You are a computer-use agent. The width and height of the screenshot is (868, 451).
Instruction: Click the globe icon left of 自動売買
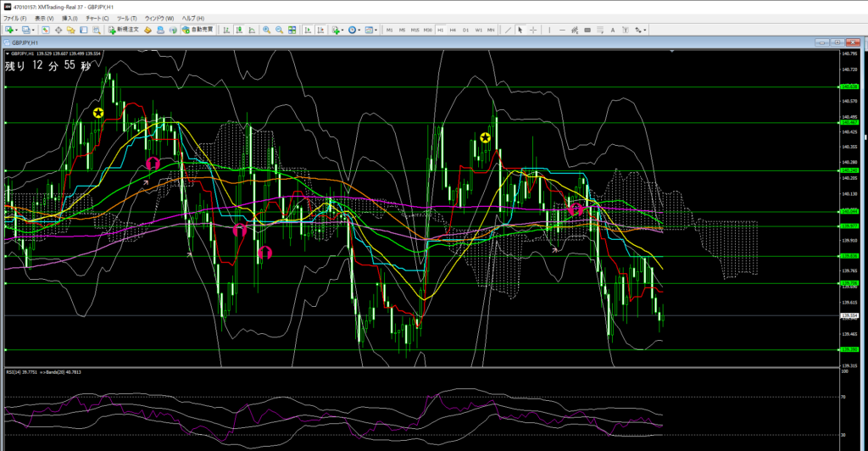pos(173,30)
